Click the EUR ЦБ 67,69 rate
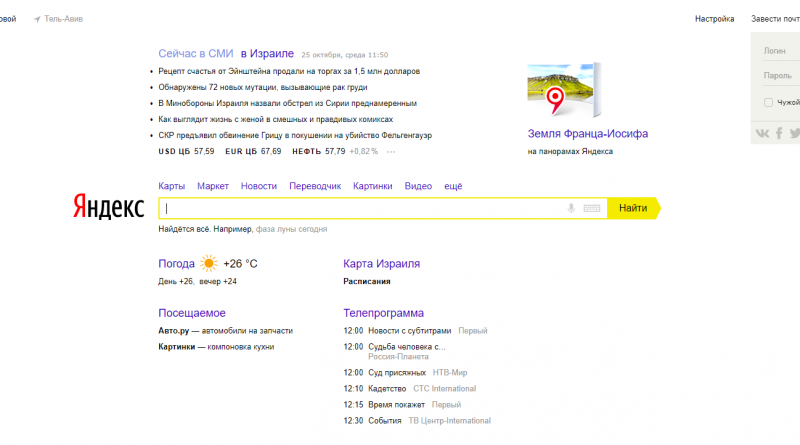 point(253,152)
